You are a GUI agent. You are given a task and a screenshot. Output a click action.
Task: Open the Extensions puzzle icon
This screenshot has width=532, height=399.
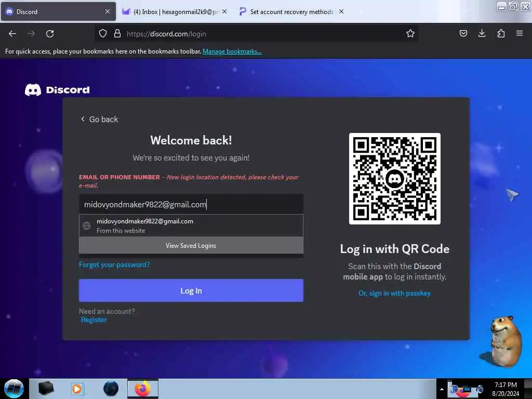tap(501, 33)
